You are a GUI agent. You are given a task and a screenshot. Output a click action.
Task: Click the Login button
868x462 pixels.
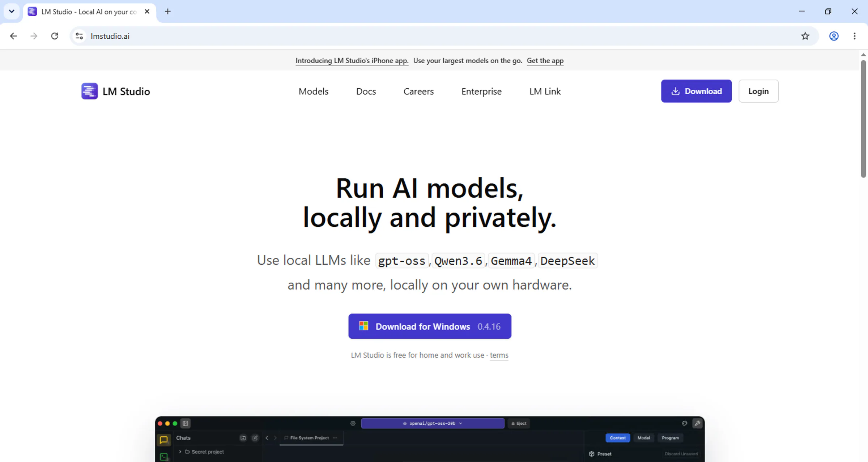click(x=758, y=91)
